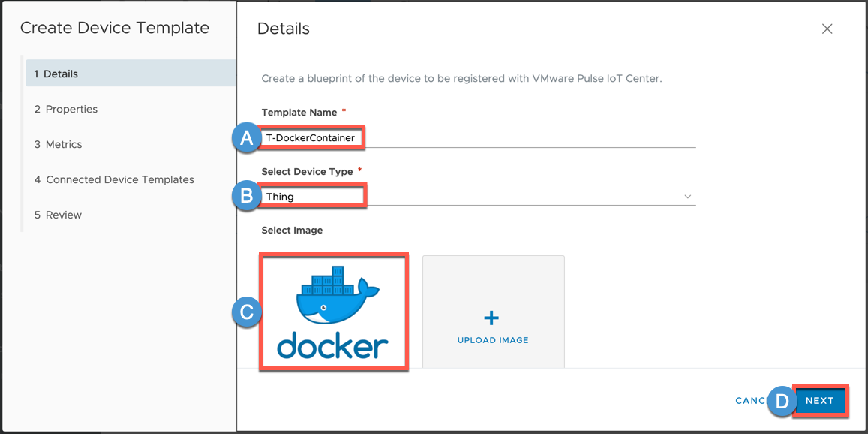This screenshot has width=868, height=434.
Task: Focus the Template Name input field
Action: (x=477, y=138)
